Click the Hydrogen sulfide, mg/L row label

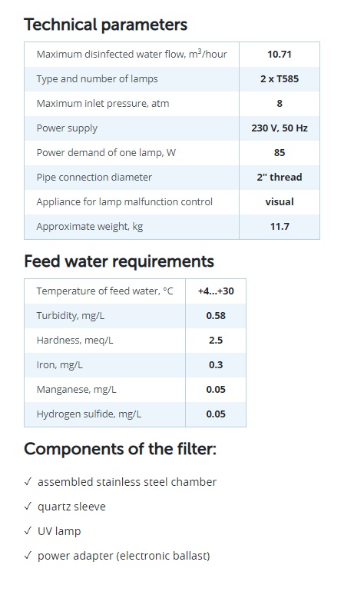tap(89, 414)
